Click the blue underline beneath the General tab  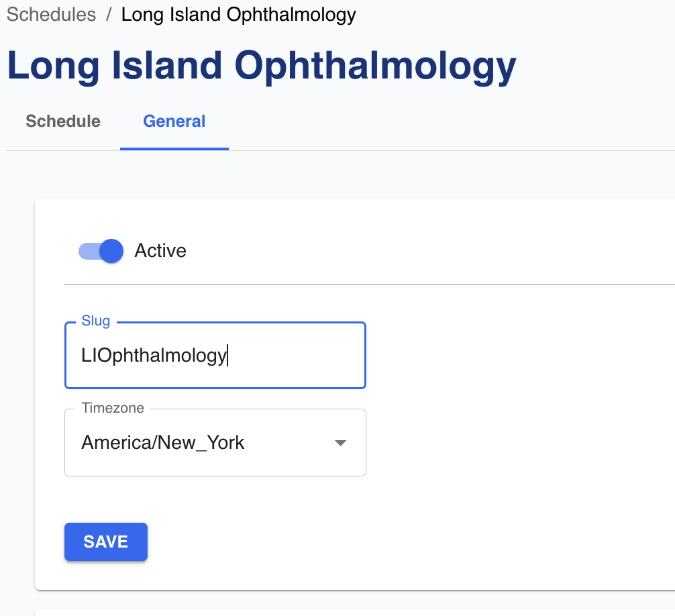click(x=174, y=149)
